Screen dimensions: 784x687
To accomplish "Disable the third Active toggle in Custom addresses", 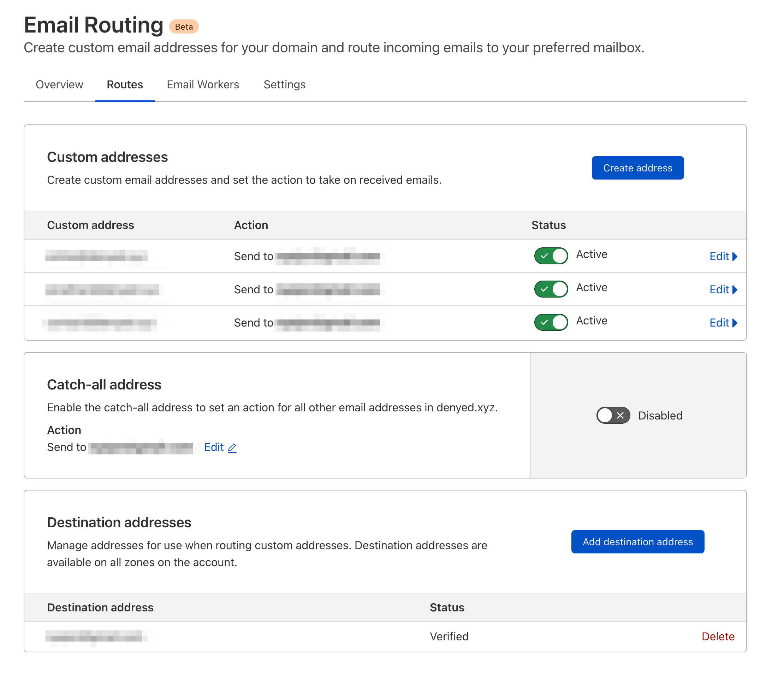I will point(551,322).
